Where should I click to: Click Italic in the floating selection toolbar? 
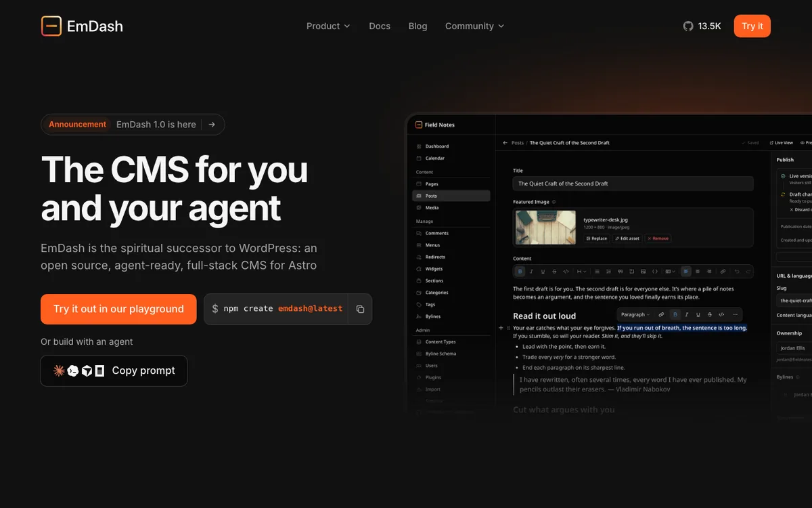[x=686, y=314]
